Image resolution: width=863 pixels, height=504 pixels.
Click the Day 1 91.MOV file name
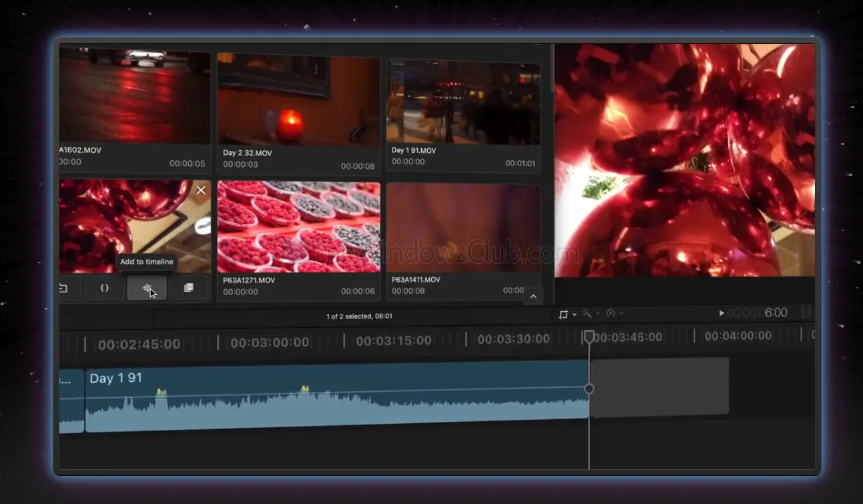414,151
